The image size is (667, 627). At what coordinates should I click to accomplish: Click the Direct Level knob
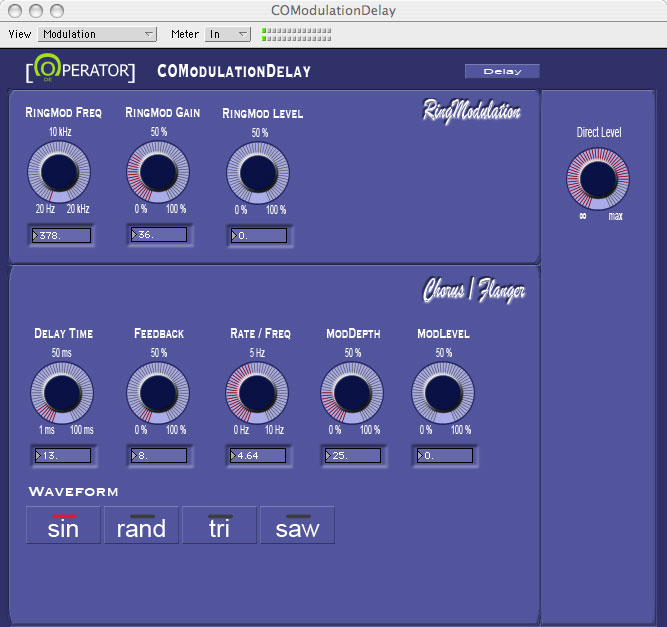pos(598,179)
